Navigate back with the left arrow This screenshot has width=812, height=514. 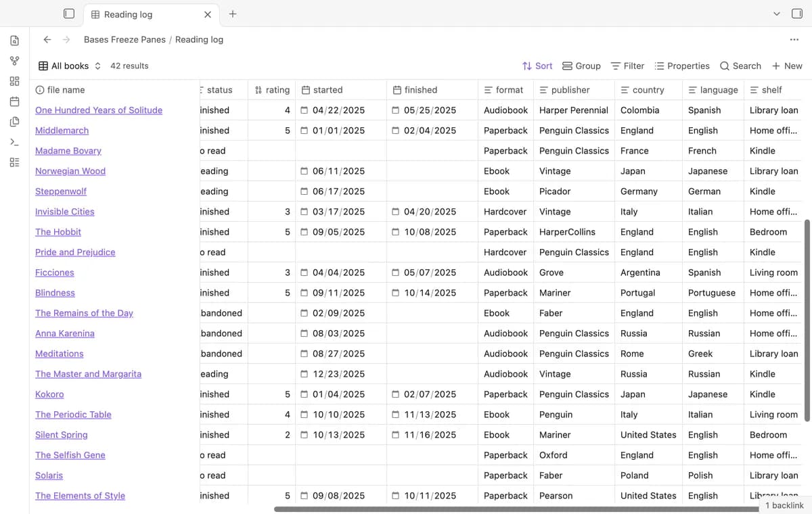point(47,39)
